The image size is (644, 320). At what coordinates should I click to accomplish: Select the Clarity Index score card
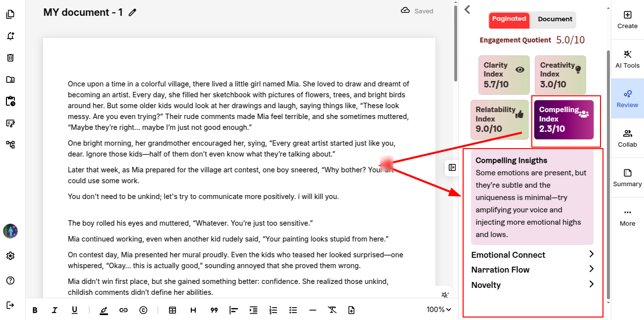[x=504, y=75]
